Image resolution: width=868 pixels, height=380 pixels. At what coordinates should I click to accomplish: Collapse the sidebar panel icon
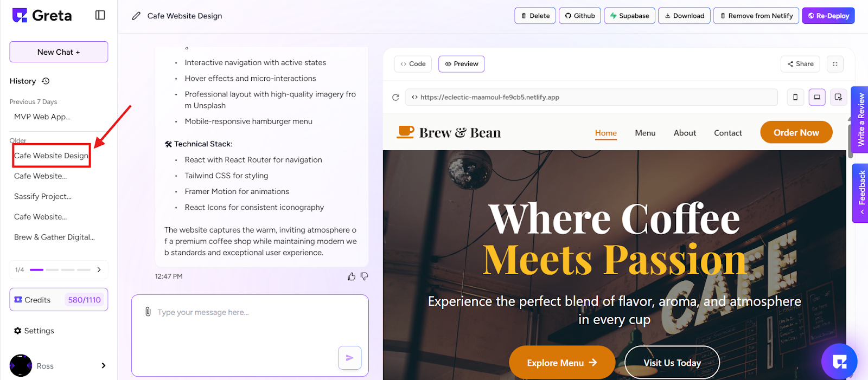click(x=100, y=15)
